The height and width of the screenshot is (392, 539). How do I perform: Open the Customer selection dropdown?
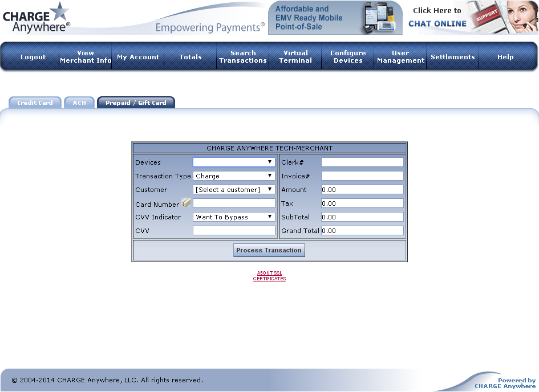[234, 190]
